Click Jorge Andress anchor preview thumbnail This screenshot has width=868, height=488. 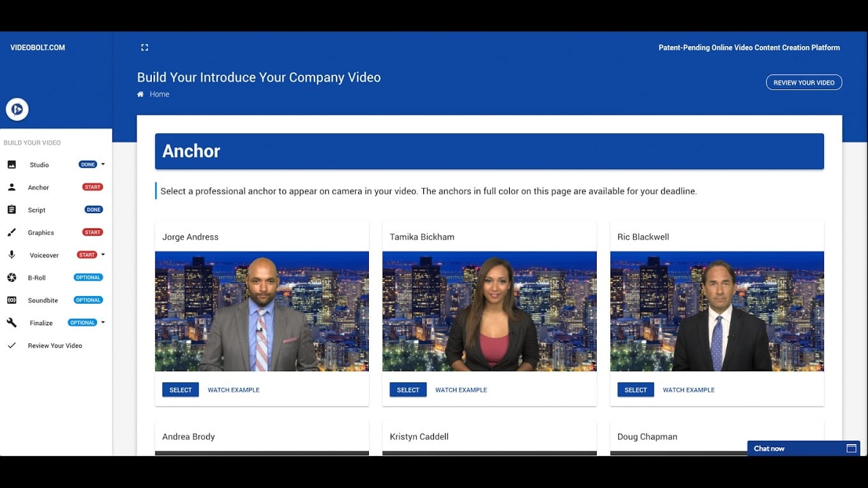[262, 311]
